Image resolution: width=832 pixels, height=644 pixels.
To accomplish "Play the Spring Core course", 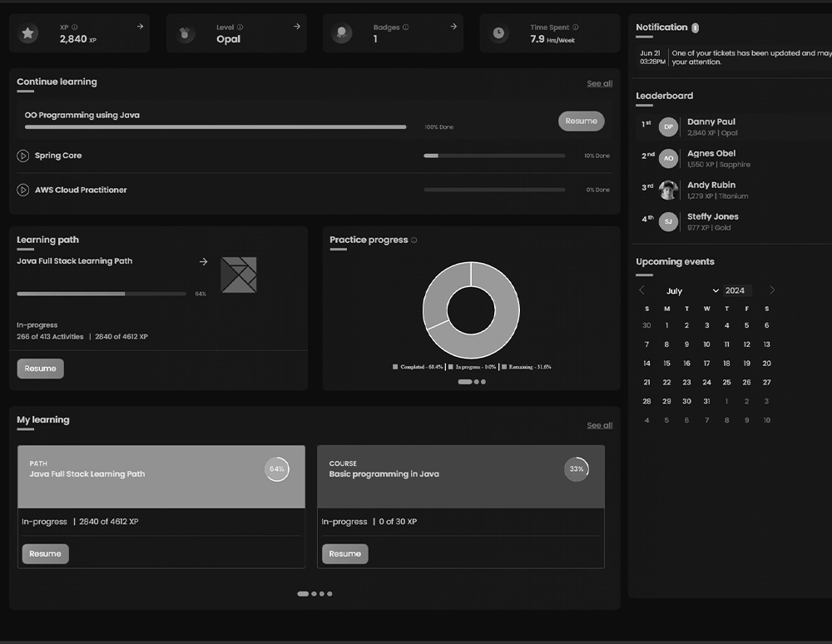I will (23, 156).
